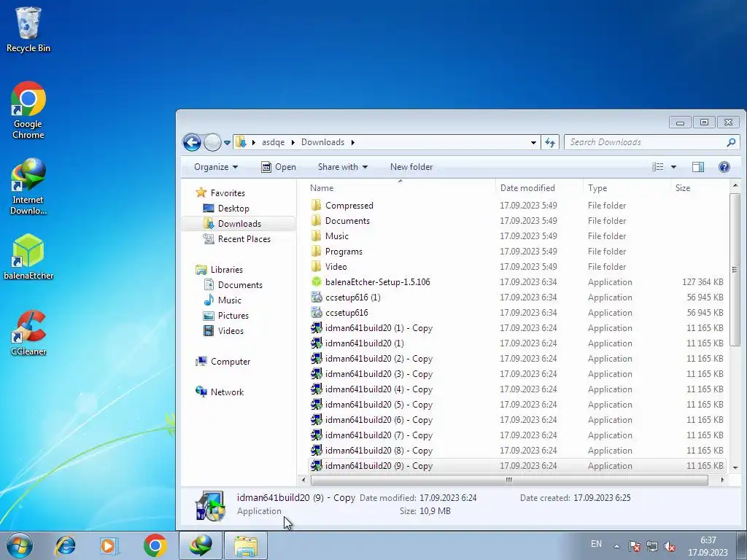
Task: Open the Recycle Bin desktop icon
Action: coord(28,29)
